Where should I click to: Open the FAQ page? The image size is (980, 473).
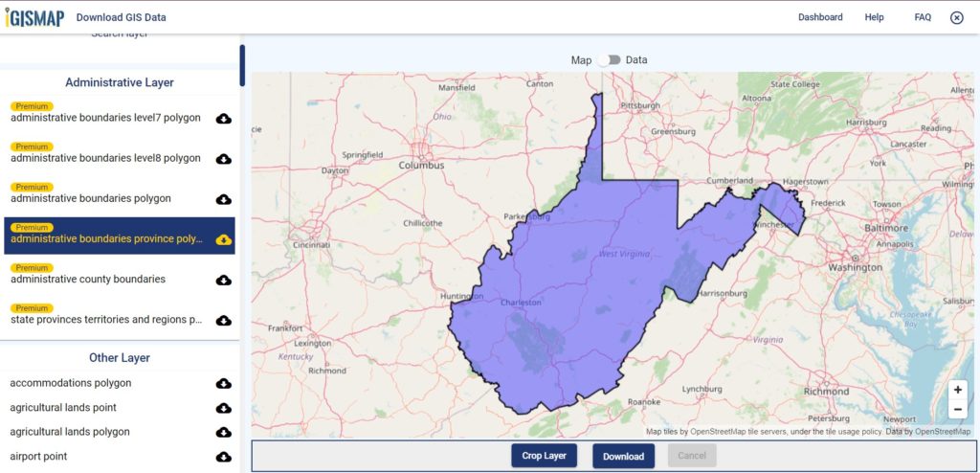tap(923, 17)
